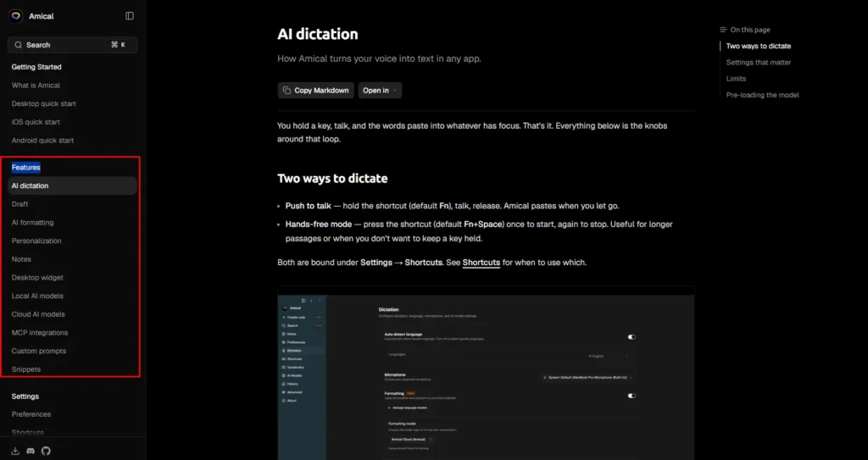Open MCP integrations page

(x=40, y=332)
